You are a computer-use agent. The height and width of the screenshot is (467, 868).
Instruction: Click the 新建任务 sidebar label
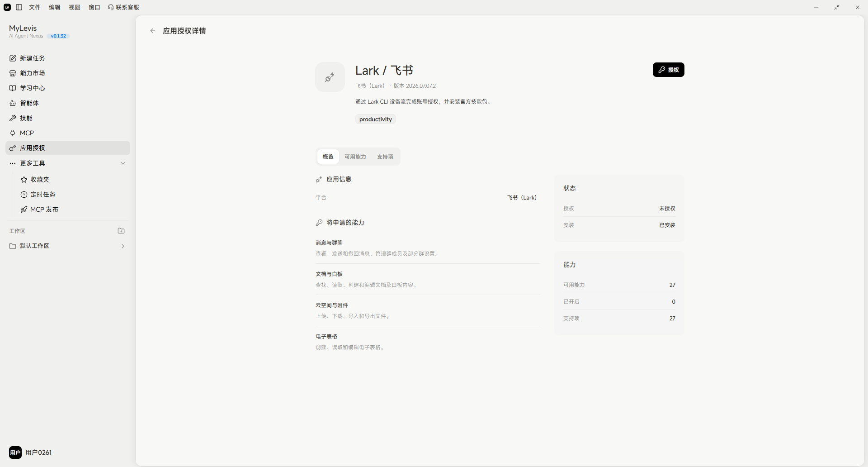tap(33, 58)
